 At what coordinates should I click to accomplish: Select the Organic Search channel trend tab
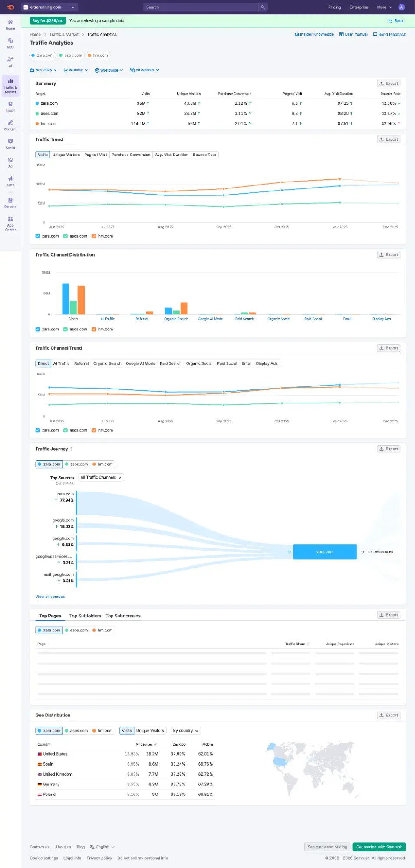click(x=107, y=363)
